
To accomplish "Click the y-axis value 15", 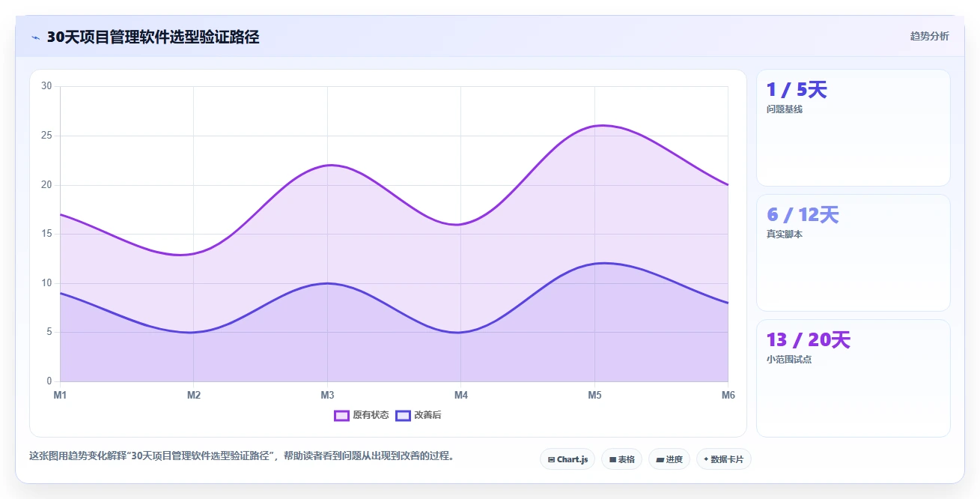I will point(46,234).
